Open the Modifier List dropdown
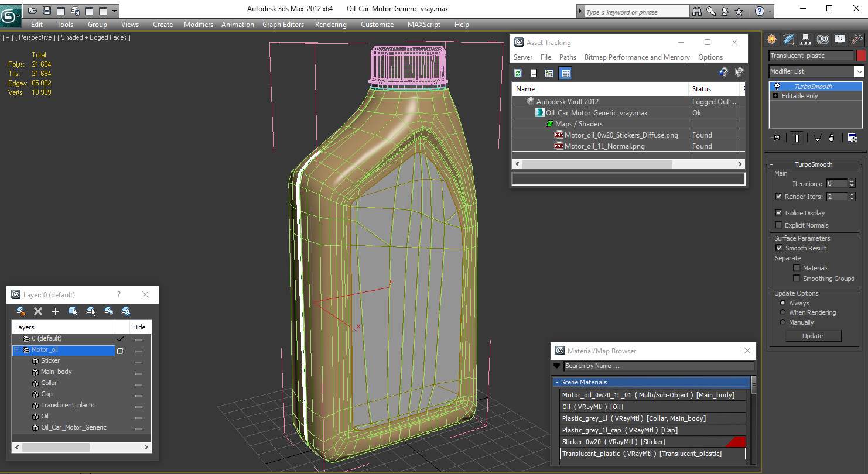The width and height of the screenshot is (868, 474). [x=816, y=71]
